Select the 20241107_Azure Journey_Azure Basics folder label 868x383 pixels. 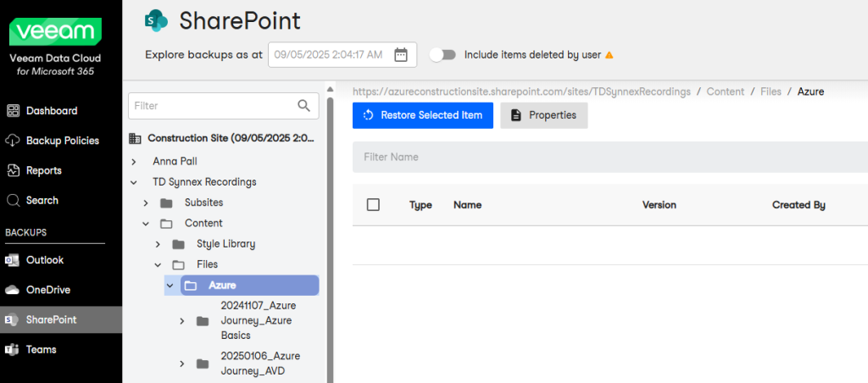tap(259, 321)
